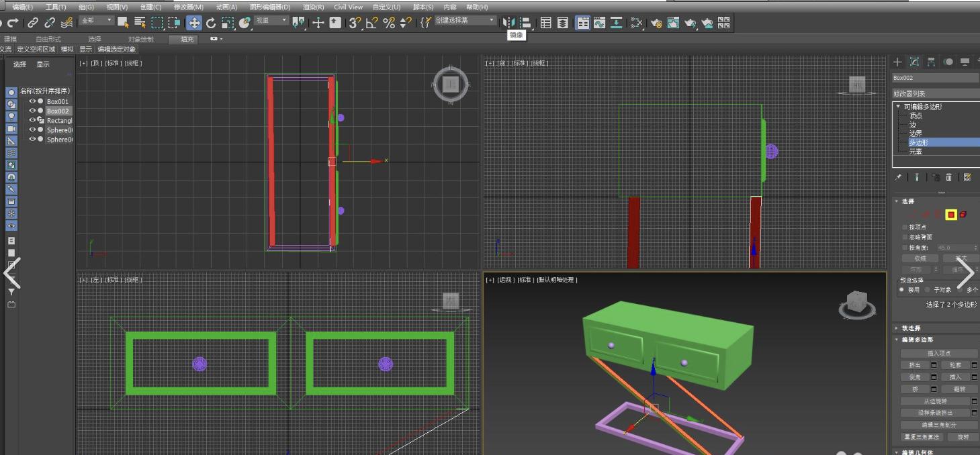This screenshot has height=455, width=980.
Task: Click the 编辑三角剖分 button
Action: tap(938, 425)
